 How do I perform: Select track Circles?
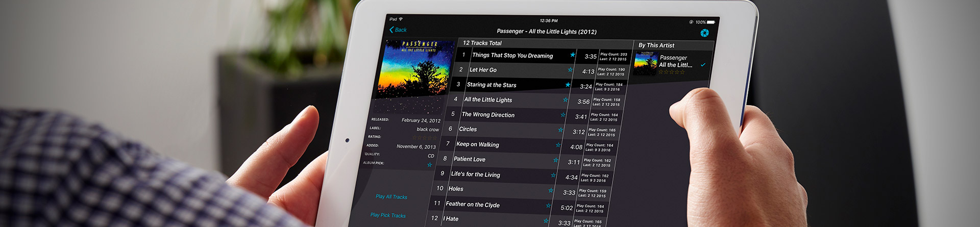click(468, 129)
